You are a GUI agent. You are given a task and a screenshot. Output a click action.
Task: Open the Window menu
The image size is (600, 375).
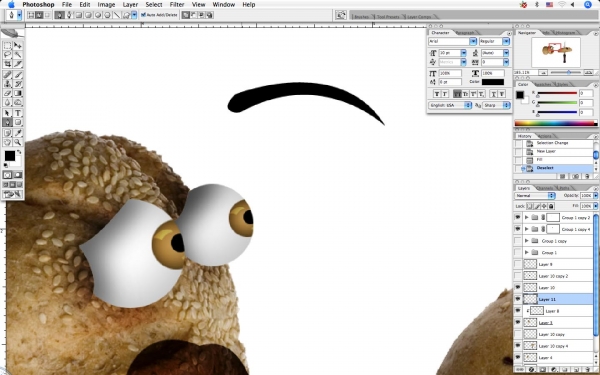223,5
